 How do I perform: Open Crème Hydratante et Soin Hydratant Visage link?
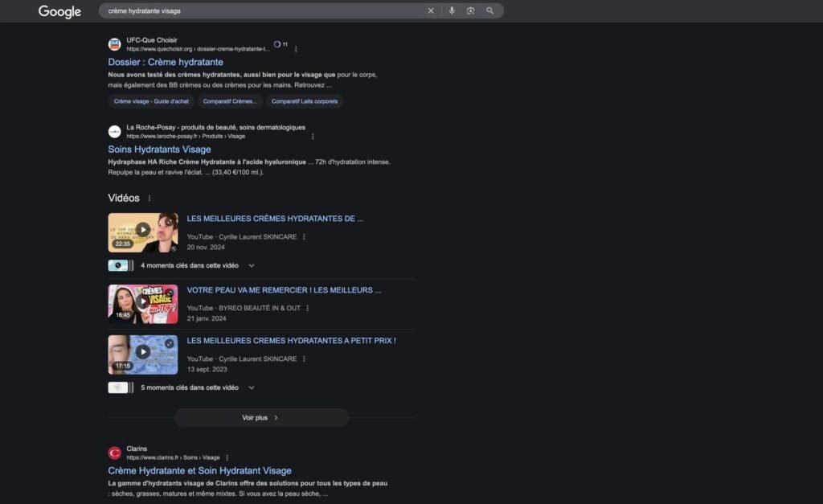click(199, 471)
